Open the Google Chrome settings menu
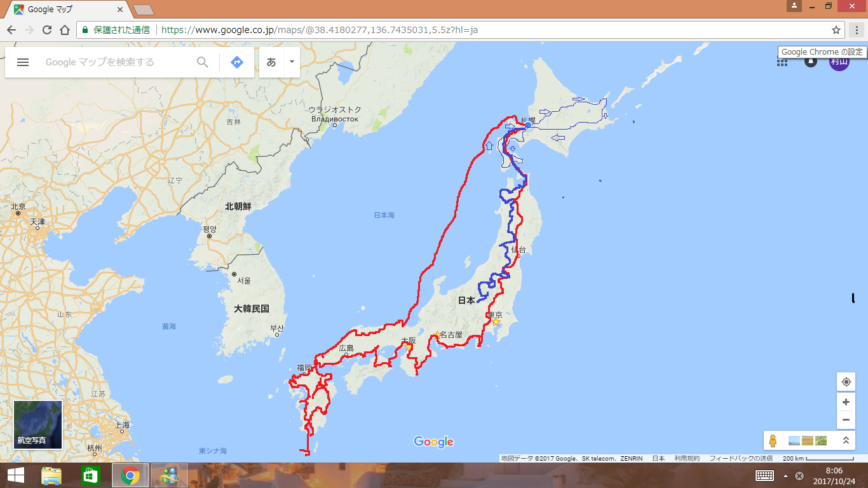Image resolution: width=868 pixels, height=488 pixels. click(857, 30)
